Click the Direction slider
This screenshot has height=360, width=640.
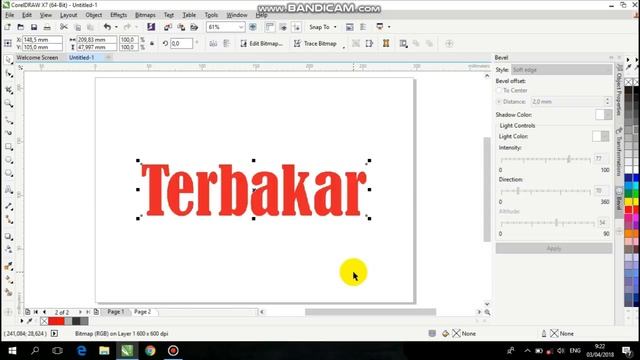545,191
